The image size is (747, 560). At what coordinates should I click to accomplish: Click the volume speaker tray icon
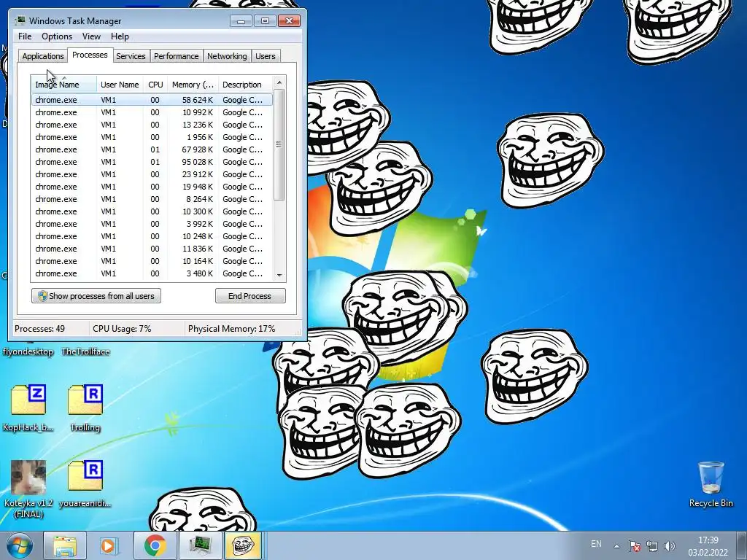670,546
